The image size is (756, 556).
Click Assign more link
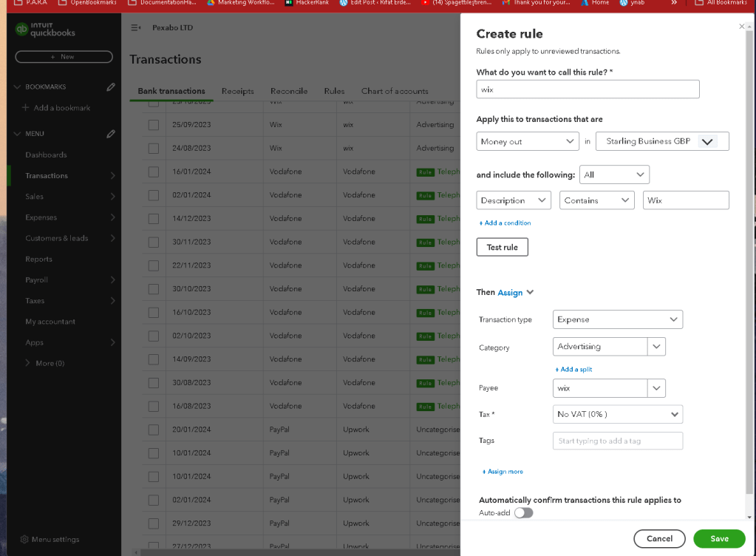coord(503,472)
